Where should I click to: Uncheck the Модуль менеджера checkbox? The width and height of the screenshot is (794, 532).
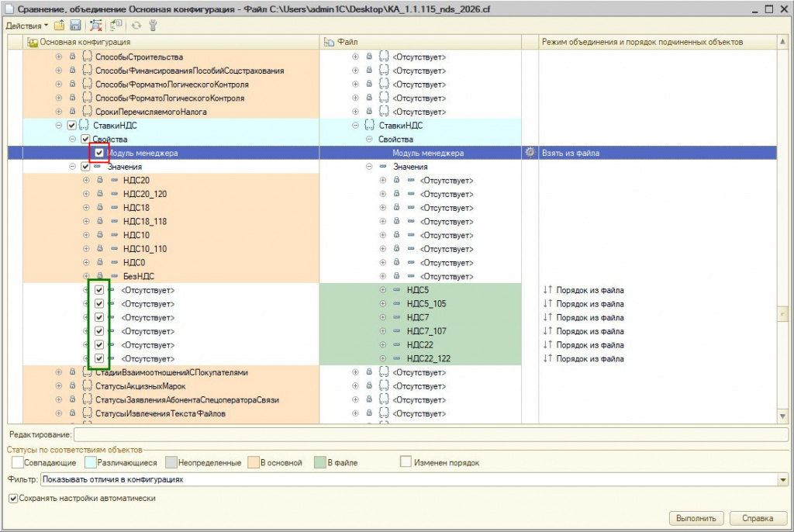[x=99, y=153]
